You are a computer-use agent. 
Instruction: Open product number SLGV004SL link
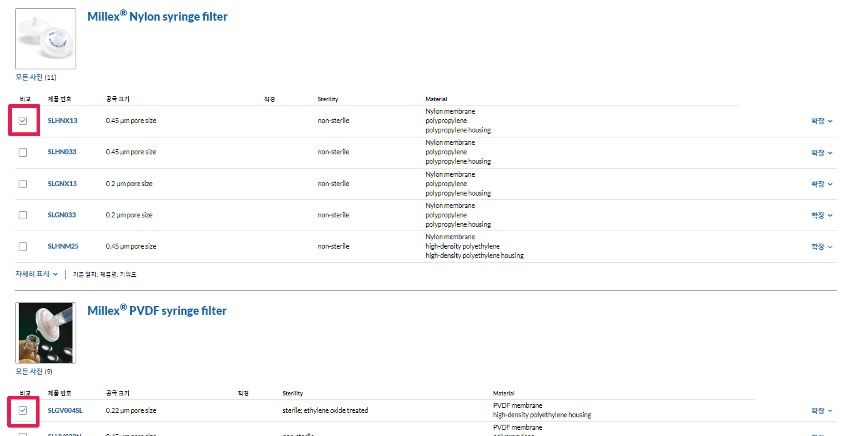[x=65, y=410]
